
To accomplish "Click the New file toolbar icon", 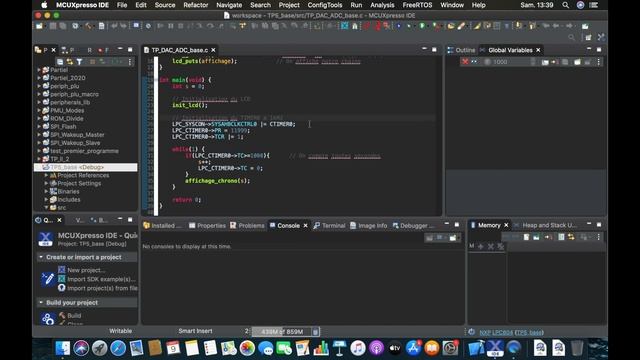I will 39,26.
